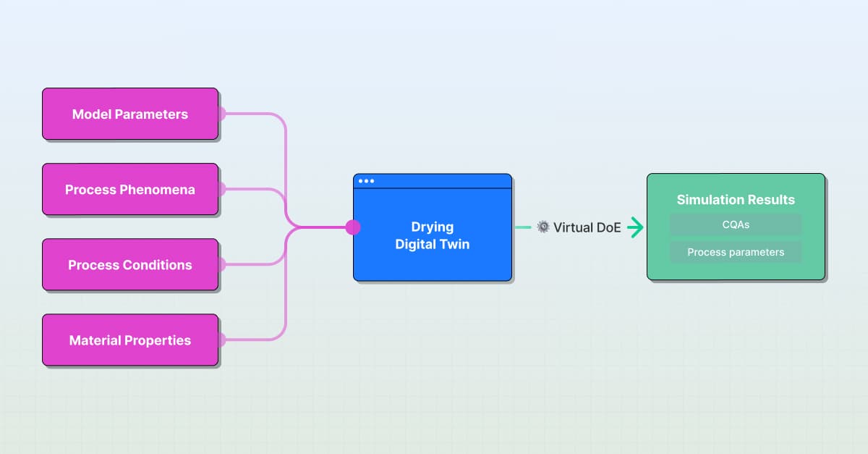Click the magenta connection node on Drying Digital Twin

click(x=352, y=227)
